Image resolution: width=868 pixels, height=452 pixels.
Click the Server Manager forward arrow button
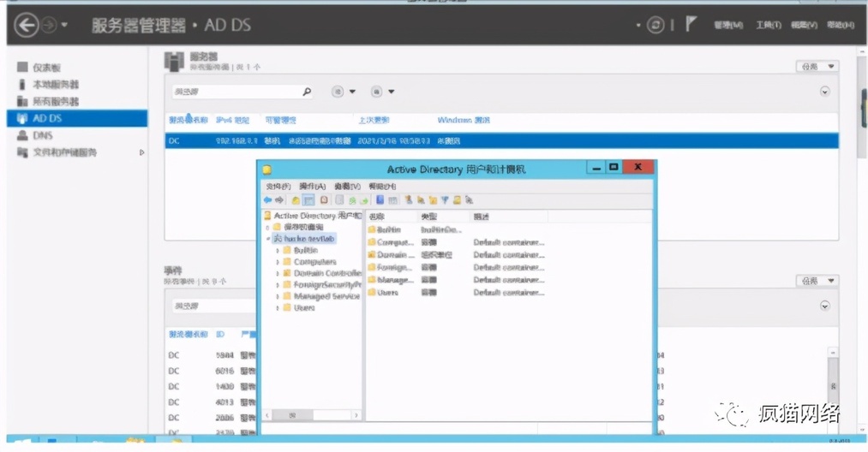click(x=49, y=25)
